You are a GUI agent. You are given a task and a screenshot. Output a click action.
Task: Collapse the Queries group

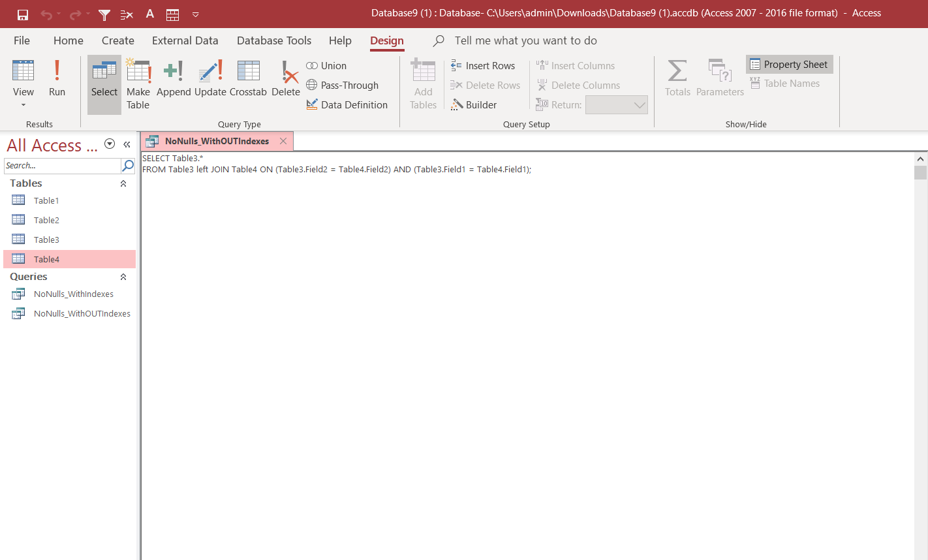(x=123, y=277)
